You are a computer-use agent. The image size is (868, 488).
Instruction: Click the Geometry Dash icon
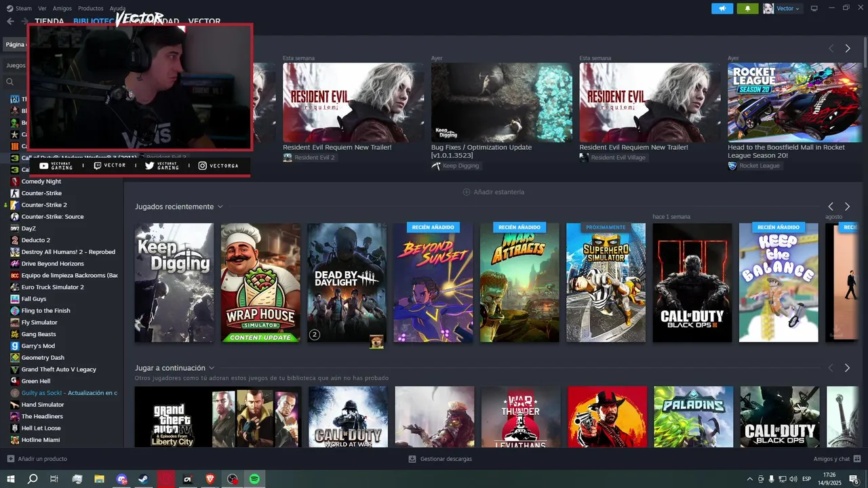[x=15, y=358]
